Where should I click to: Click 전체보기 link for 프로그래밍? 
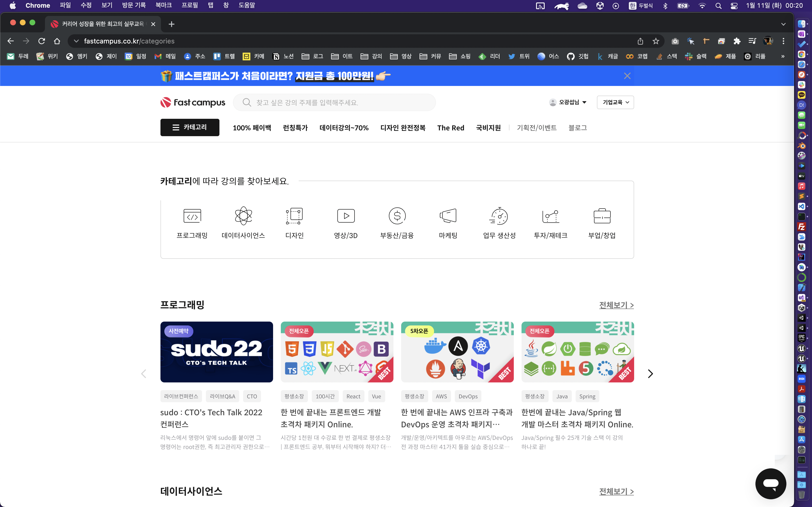click(x=616, y=305)
